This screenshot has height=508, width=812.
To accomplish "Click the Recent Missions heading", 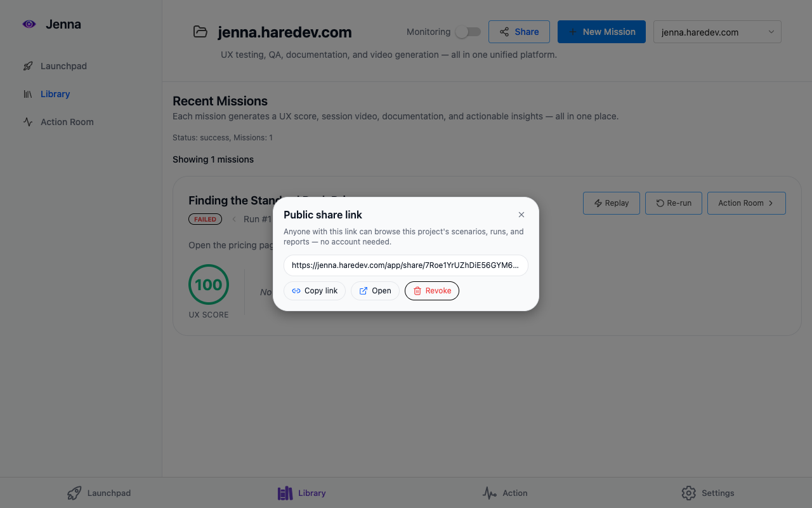I will (x=220, y=101).
